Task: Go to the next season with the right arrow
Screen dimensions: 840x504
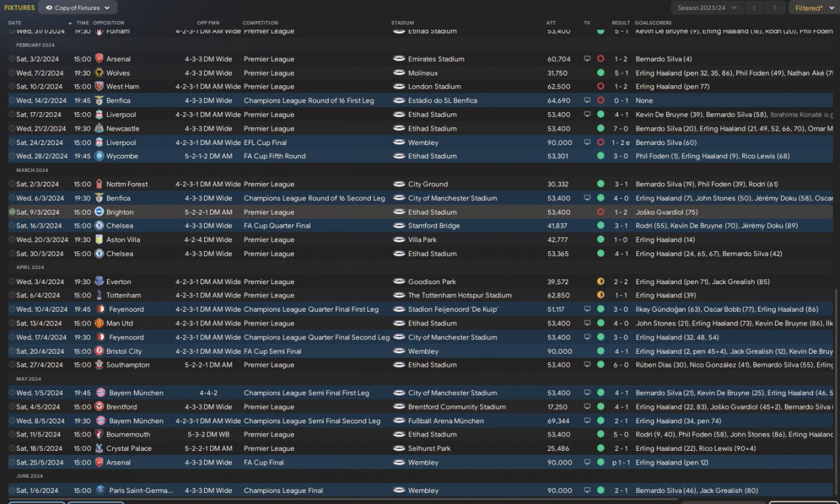Action: tap(776, 8)
